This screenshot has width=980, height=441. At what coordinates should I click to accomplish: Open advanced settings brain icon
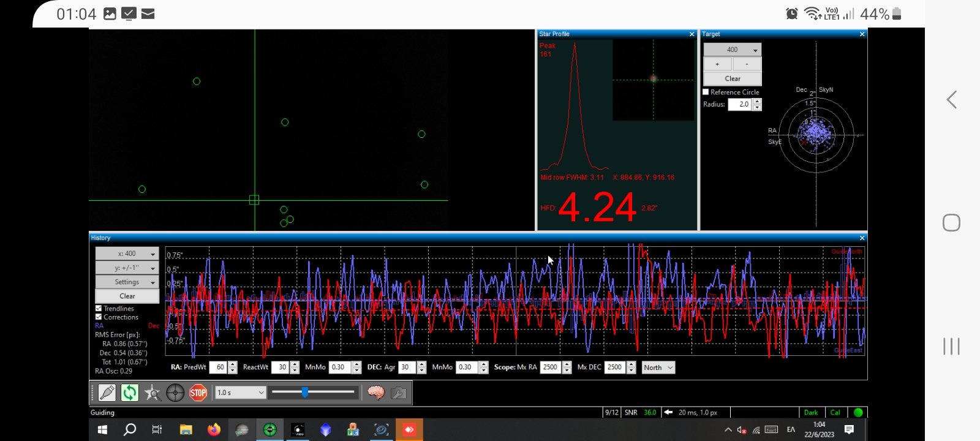[x=376, y=393]
